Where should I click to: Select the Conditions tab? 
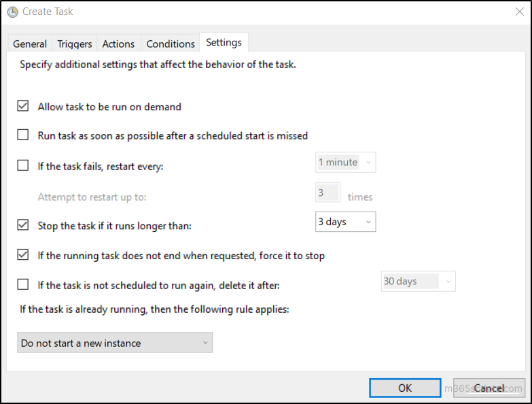[171, 44]
